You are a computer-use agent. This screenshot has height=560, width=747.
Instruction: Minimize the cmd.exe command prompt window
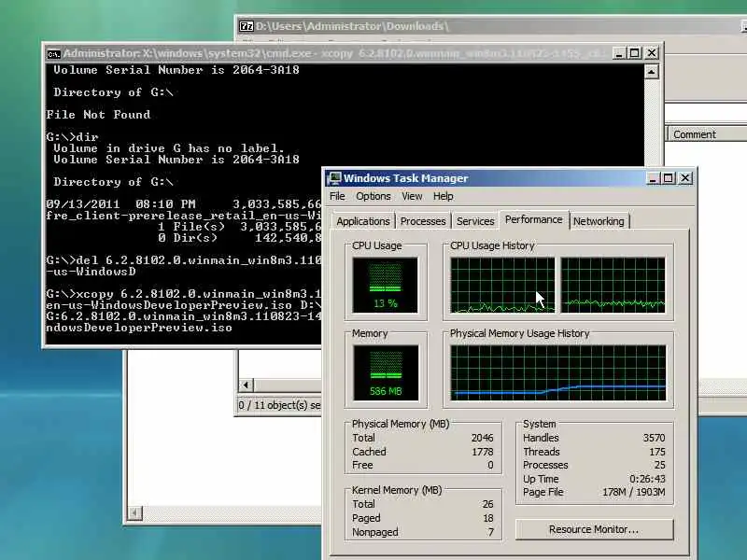click(x=619, y=53)
